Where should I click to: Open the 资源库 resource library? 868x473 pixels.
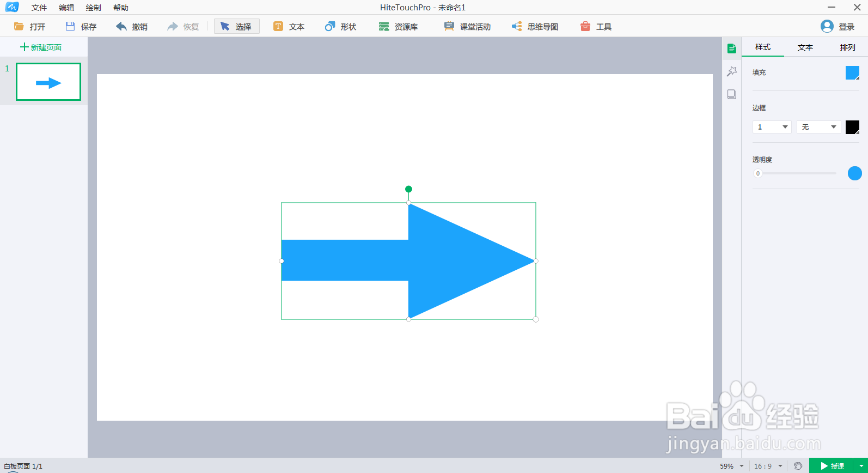399,27
